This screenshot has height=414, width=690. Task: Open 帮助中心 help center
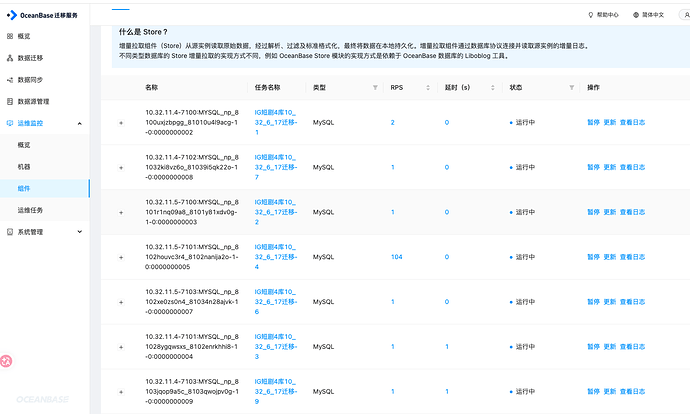[607, 15]
